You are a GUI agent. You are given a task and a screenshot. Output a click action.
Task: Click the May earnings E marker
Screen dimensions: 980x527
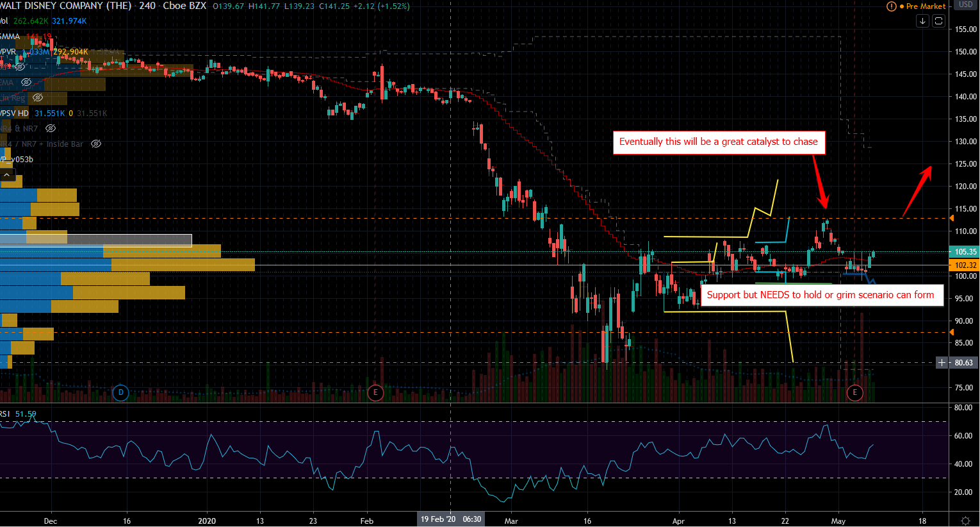(x=854, y=392)
